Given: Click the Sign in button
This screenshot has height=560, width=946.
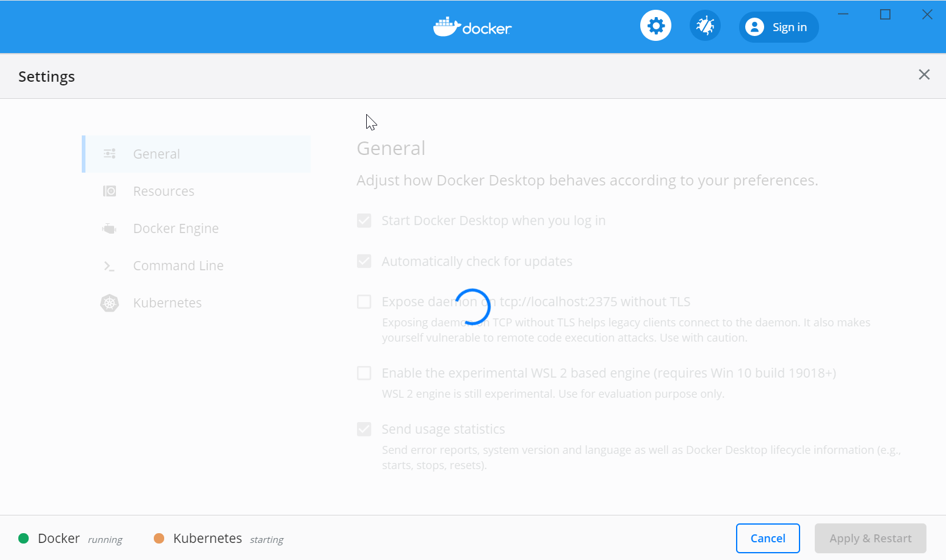Looking at the screenshot, I should [x=779, y=27].
